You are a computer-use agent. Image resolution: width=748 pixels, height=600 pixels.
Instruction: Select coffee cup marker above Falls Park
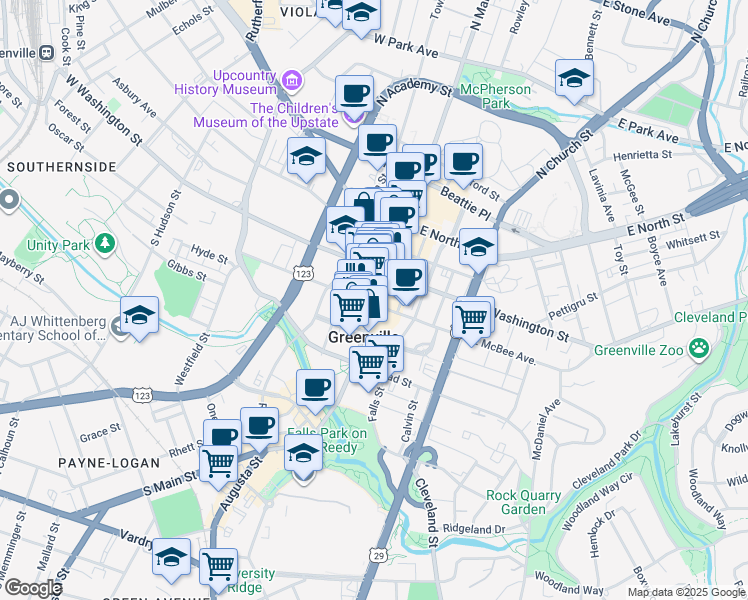(315, 391)
